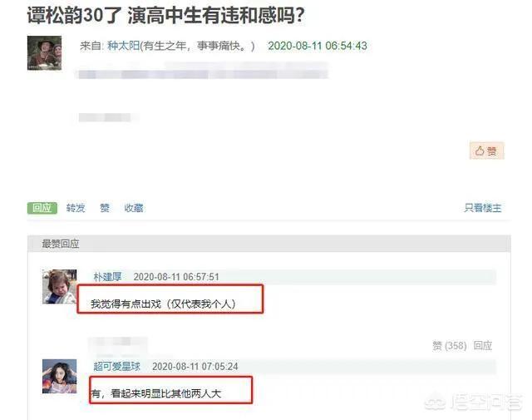Click the green 回应 button
The height and width of the screenshot is (420, 532).
pos(42,208)
